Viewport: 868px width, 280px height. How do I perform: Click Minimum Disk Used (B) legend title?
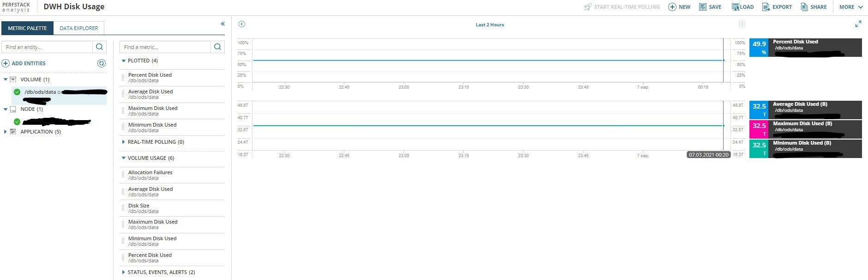(802, 143)
